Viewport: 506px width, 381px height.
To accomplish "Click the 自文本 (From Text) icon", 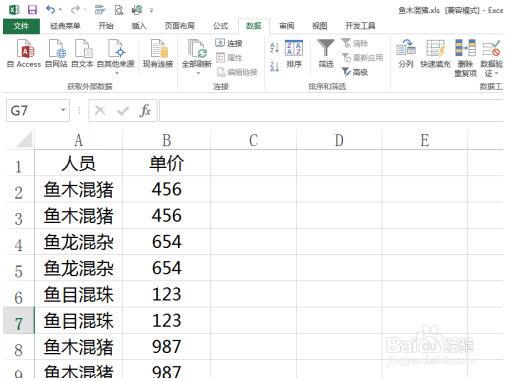I will 83,49.
